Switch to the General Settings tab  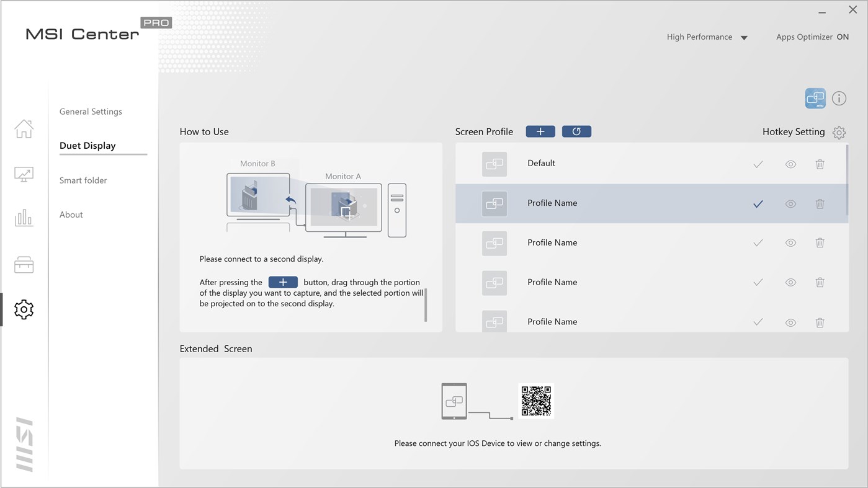[91, 112]
